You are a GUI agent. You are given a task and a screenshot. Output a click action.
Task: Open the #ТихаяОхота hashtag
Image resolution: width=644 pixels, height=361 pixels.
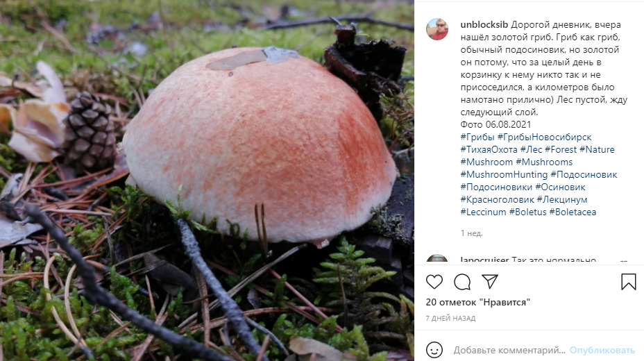coord(489,149)
